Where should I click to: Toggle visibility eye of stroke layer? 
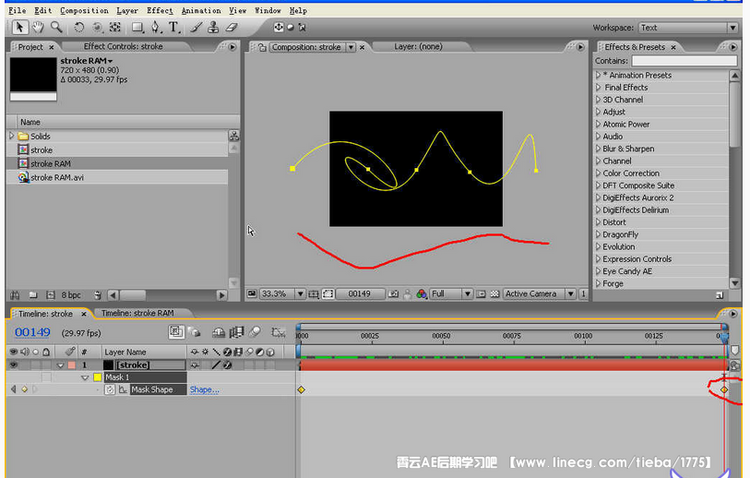[14, 365]
